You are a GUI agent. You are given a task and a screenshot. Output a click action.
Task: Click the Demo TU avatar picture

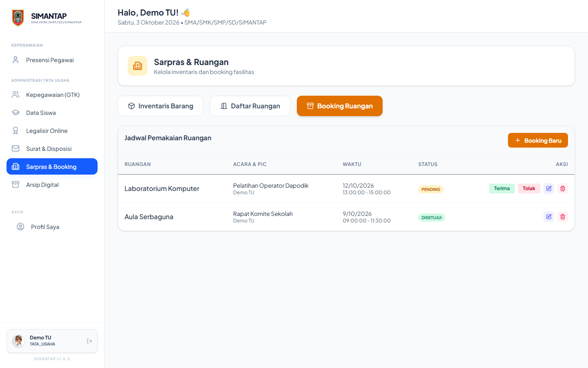coord(18,341)
